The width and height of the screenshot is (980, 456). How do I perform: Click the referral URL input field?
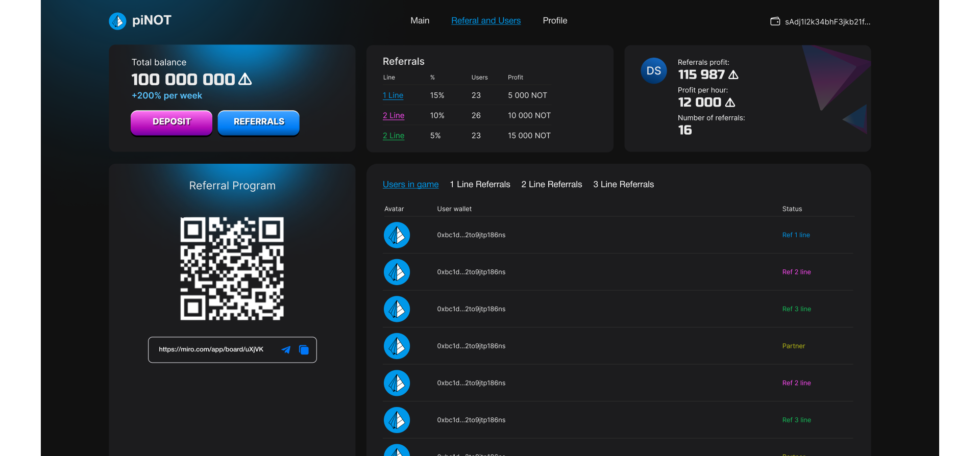[211, 350]
